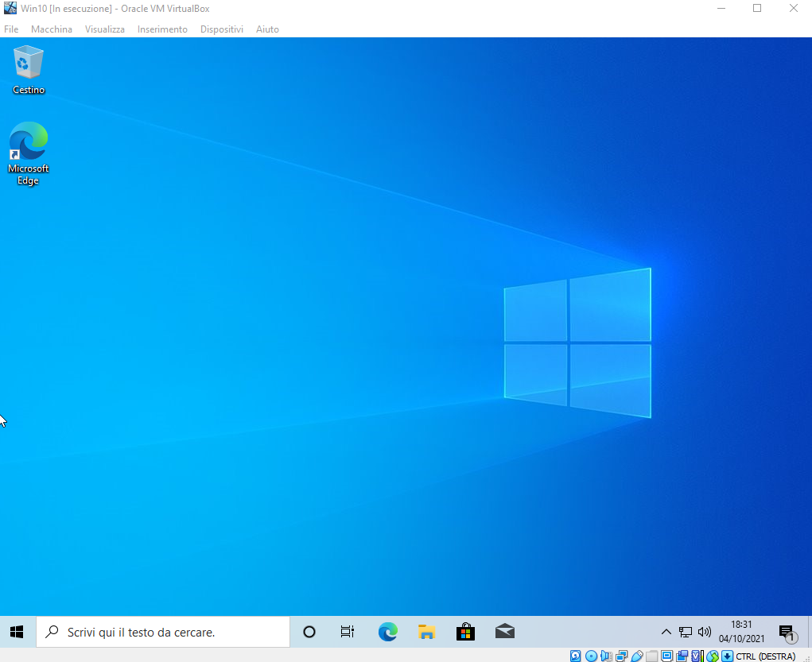The width and height of the screenshot is (812, 662).
Task: Select the Microsoft Edge desktop shortcut
Action: click(28, 153)
